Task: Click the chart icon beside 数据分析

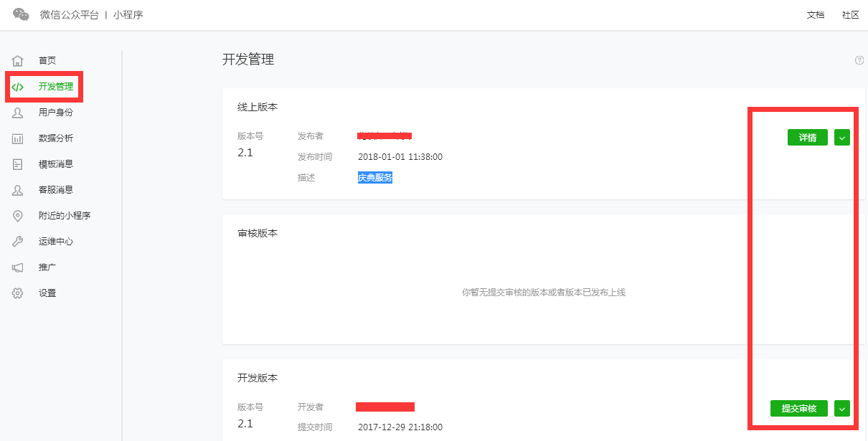Action: pyautogui.click(x=18, y=138)
